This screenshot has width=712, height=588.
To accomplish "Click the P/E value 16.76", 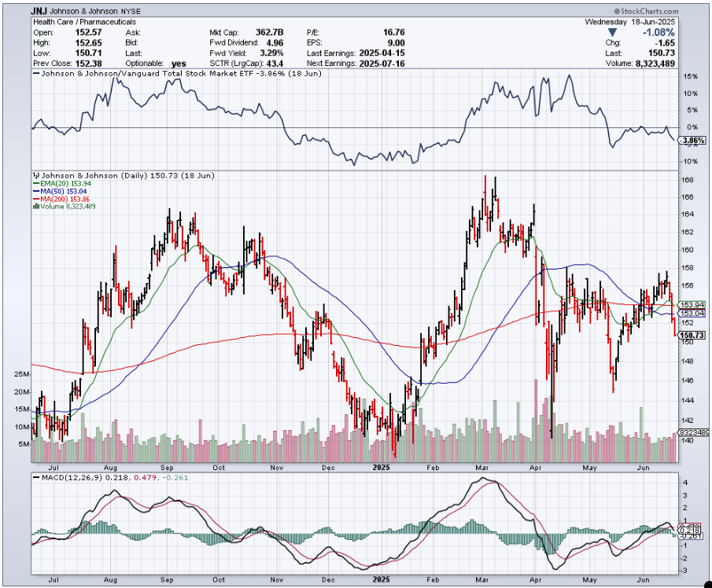I will click(x=393, y=32).
